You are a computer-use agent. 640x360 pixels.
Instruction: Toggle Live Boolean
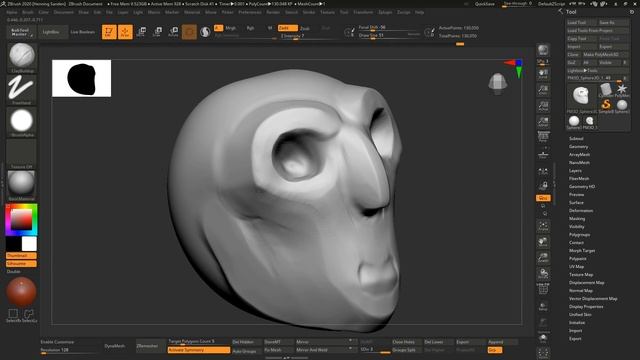click(82, 32)
